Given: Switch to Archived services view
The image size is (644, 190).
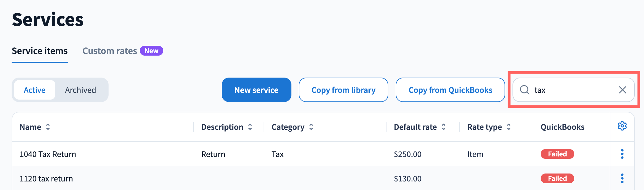Looking at the screenshot, I should pyautogui.click(x=80, y=90).
